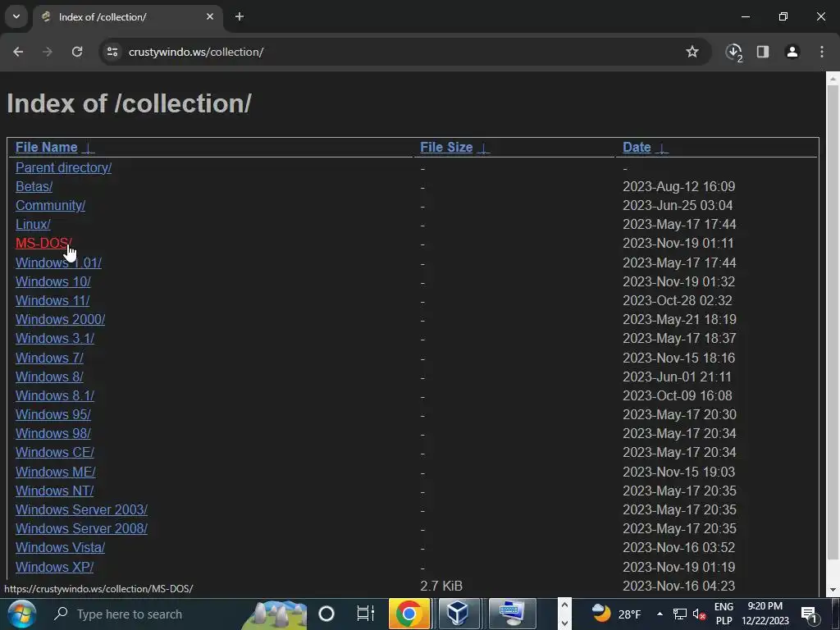
Task: Open the MS-DOS folder
Action: click(x=43, y=243)
